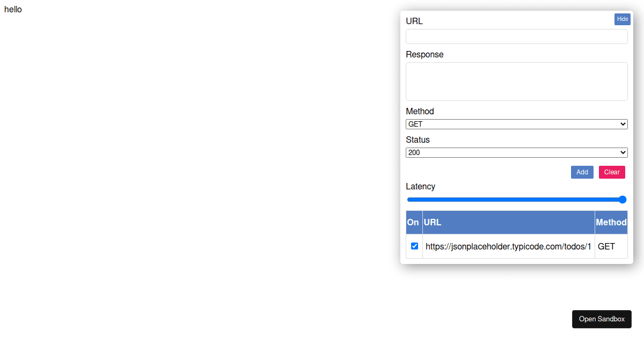Viewport: 644px width, 338px height.
Task: Expand the Status dropdown showing 200
Action: tap(516, 152)
